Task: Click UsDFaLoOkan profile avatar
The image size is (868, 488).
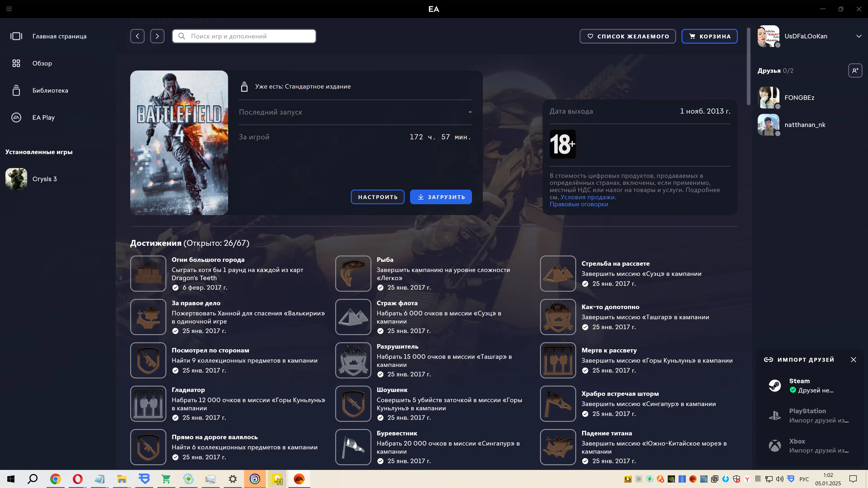Action: pyautogui.click(x=768, y=36)
